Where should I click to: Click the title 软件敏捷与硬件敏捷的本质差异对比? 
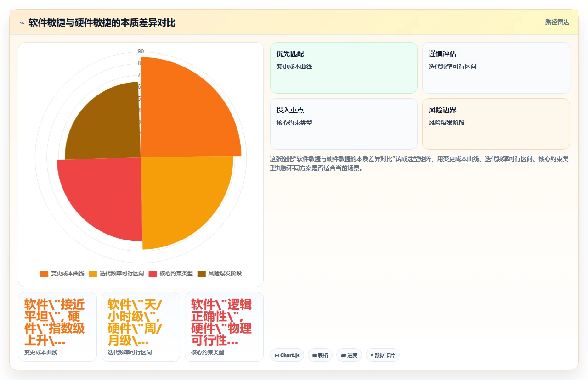102,23
